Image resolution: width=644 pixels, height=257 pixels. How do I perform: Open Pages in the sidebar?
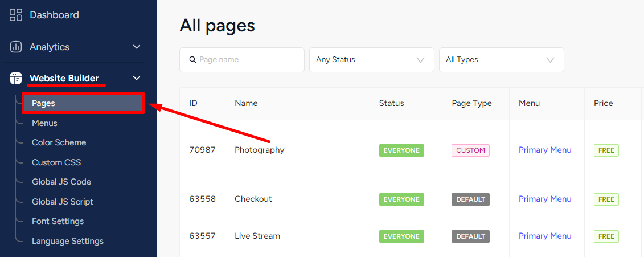pos(83,103)
